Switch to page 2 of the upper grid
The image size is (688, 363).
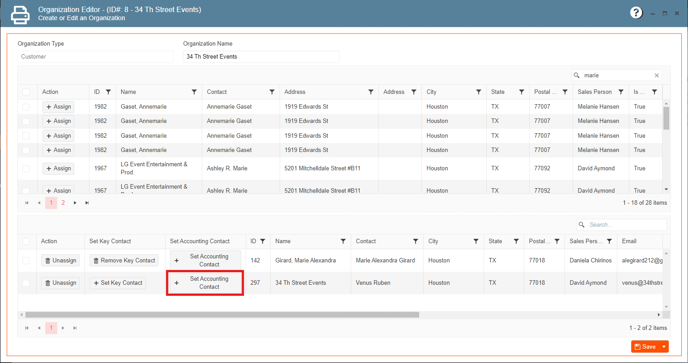tap(63, 203)
